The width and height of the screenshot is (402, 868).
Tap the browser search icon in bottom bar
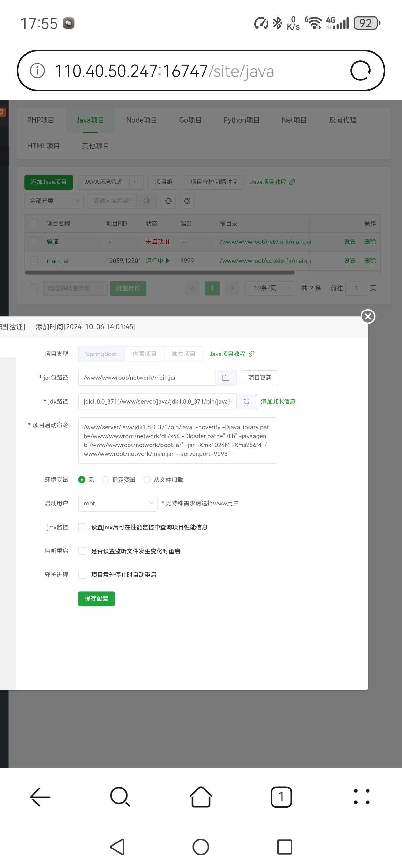click(120, 797)
